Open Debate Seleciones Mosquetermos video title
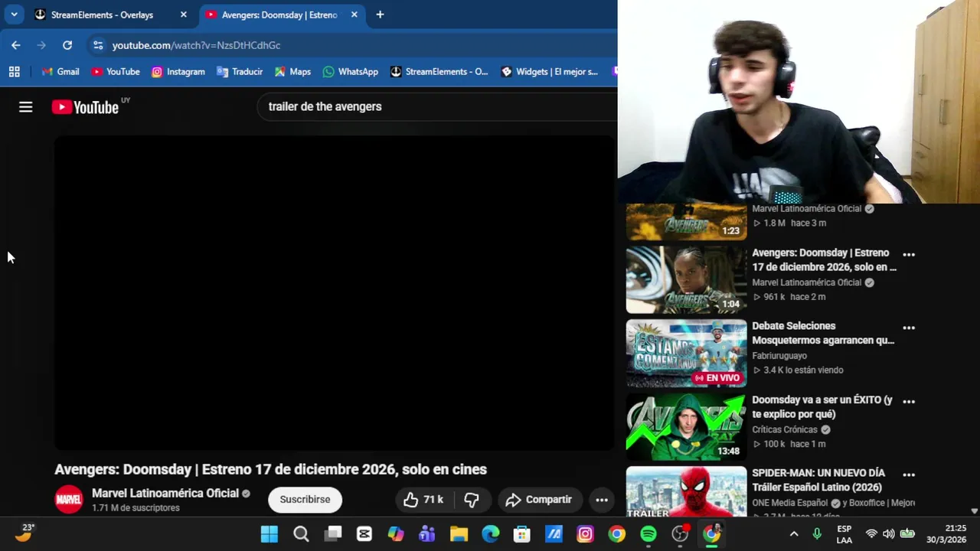Image resolution: width=980 pixels, height=551 pixels. 823,333
